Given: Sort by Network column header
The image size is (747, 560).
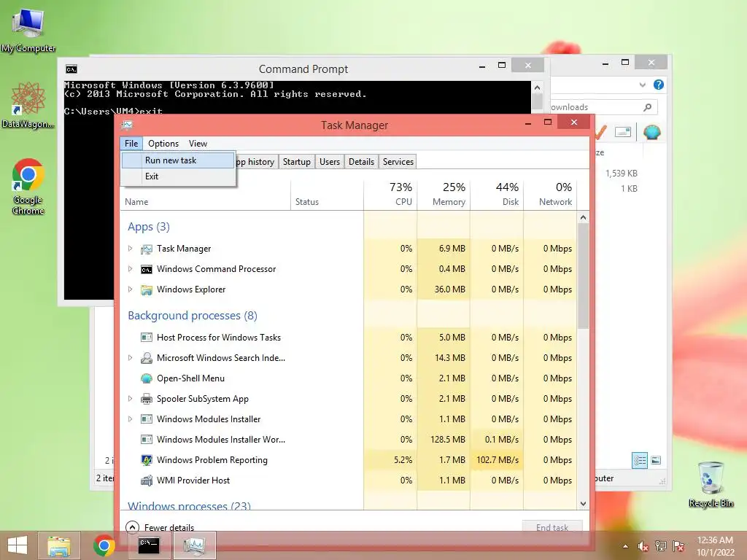Looking at the screenshot, I should point(550,194).
